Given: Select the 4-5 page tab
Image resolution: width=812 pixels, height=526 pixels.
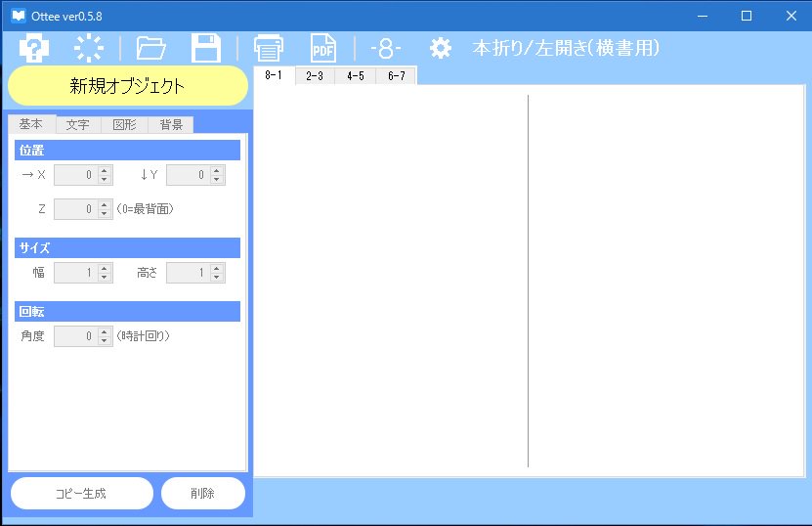Looking at the screenshot, I should click(356, 76).
